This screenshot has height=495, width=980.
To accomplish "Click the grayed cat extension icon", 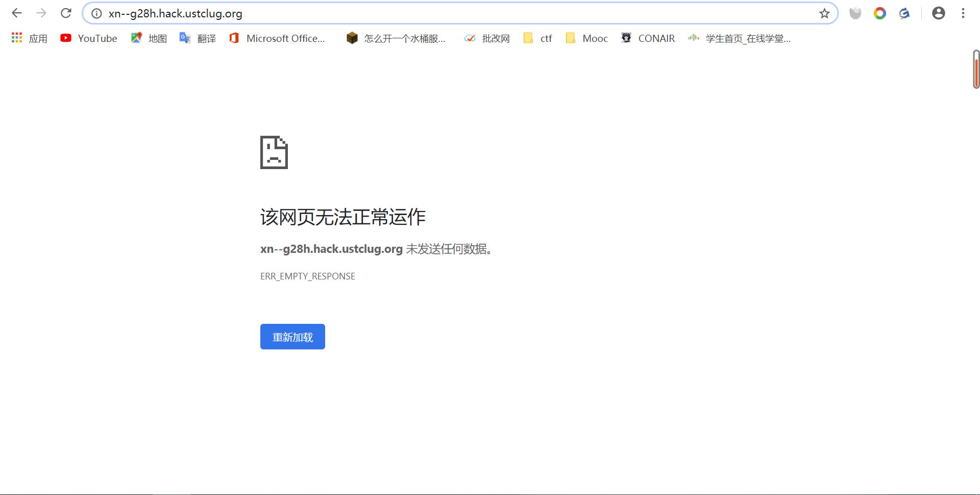I will (x=855, y=13).
